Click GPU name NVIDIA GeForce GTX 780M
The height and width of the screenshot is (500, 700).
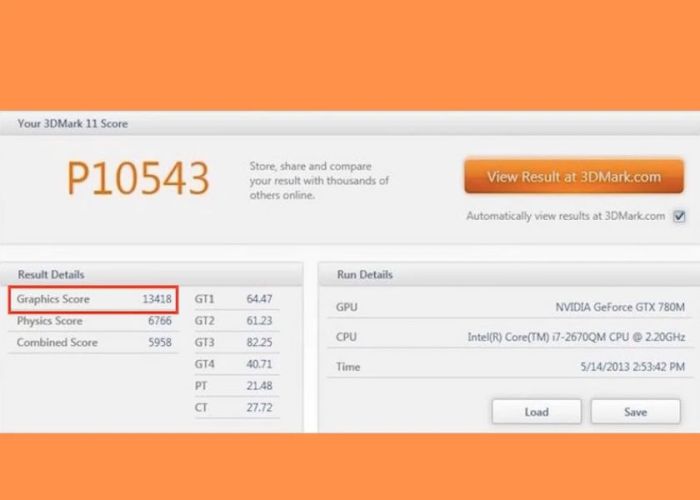coord(620,307)
